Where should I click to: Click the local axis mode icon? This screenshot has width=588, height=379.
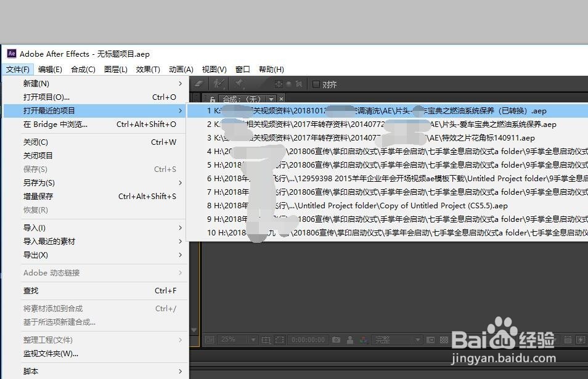point(279,84)
